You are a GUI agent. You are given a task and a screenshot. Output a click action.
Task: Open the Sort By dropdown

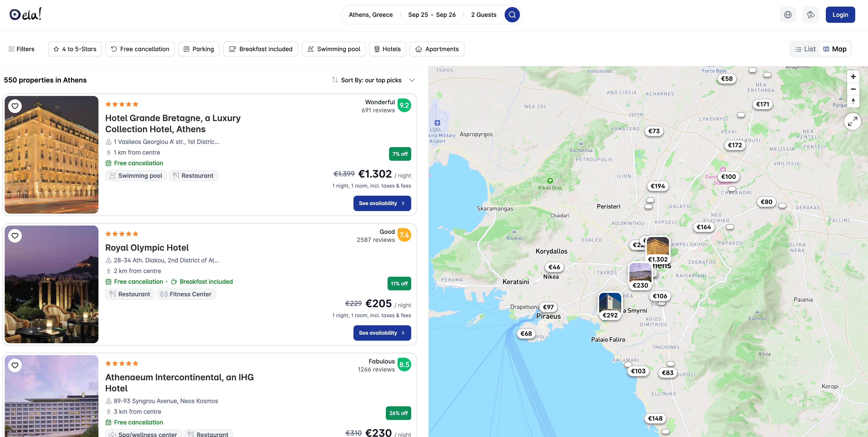(x=373, y=80)
